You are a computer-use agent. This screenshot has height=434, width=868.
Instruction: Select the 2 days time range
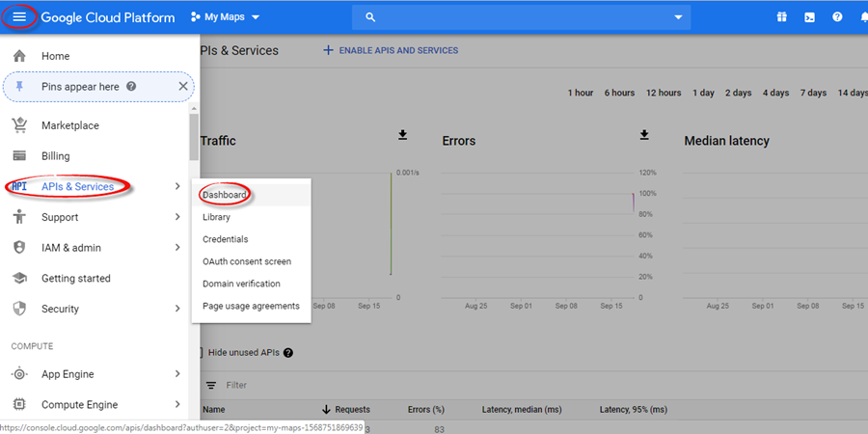pyautogui.click(x=739, y=93)
